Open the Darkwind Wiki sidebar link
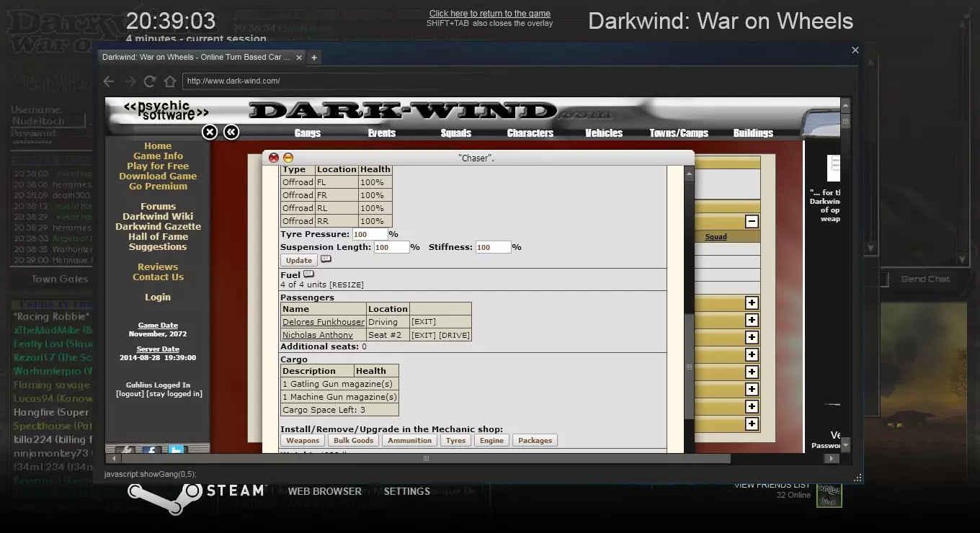Screen dimensions: 980x533 coord(158,217)
